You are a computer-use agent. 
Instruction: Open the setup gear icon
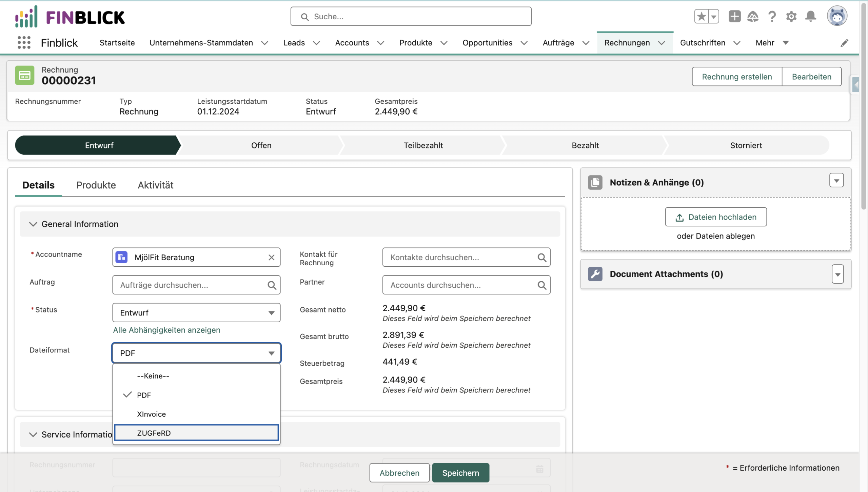(791, 16)
